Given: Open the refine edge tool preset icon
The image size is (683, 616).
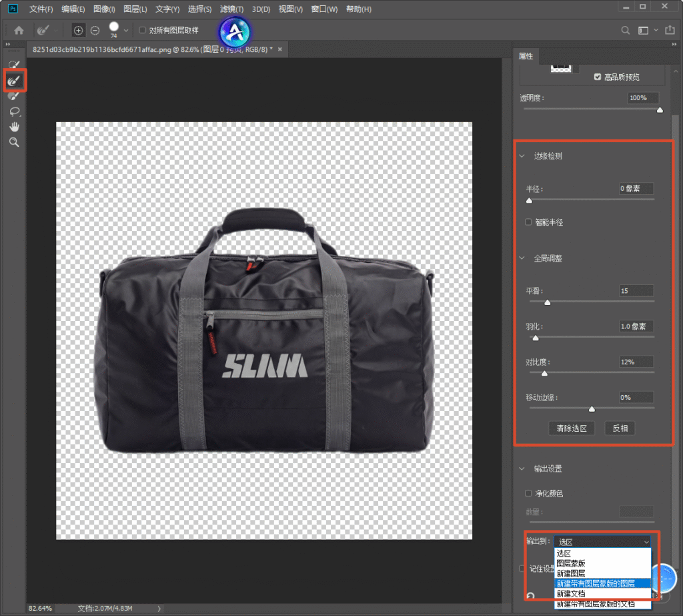Looking at the screenshot, I should 43,30.
